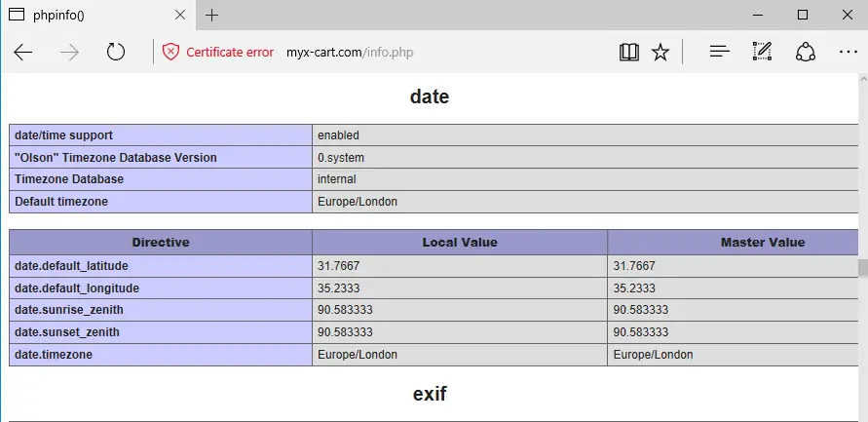Click '"Olson" Timezone Database Version' cell
This screenshot has height=422, width=868.
(161, 157)
